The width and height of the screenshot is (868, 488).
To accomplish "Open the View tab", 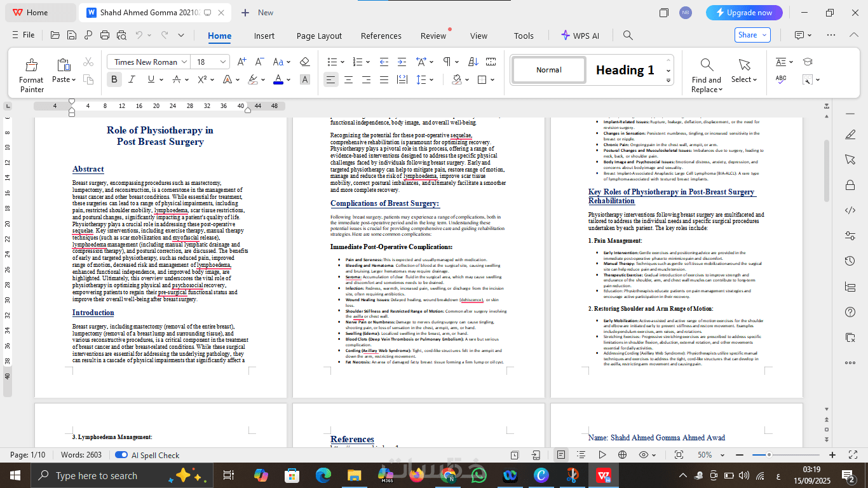I will pyautogui.click(x=478, y=36).
